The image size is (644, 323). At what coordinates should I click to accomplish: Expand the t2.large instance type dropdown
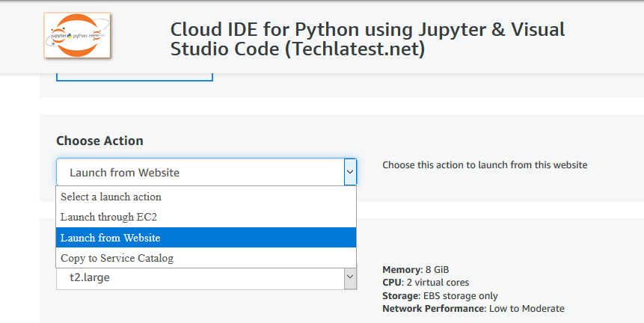350,277
